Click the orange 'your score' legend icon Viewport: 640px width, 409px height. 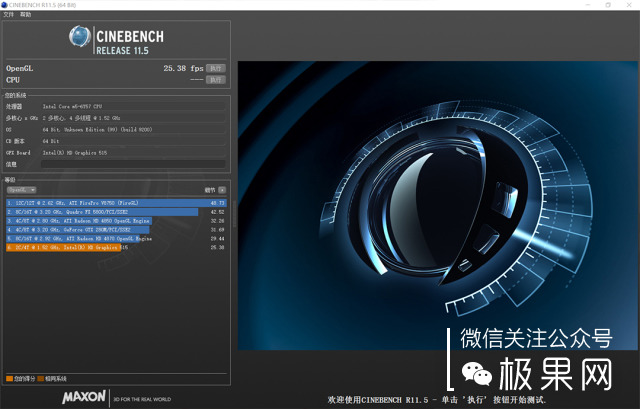point(9,379)
